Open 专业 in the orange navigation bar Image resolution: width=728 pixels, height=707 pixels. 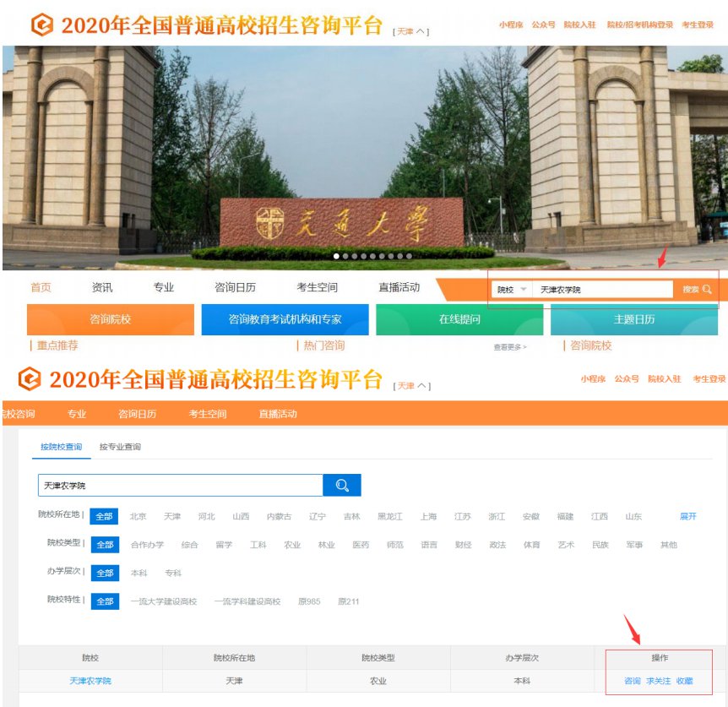coord(77,414)
